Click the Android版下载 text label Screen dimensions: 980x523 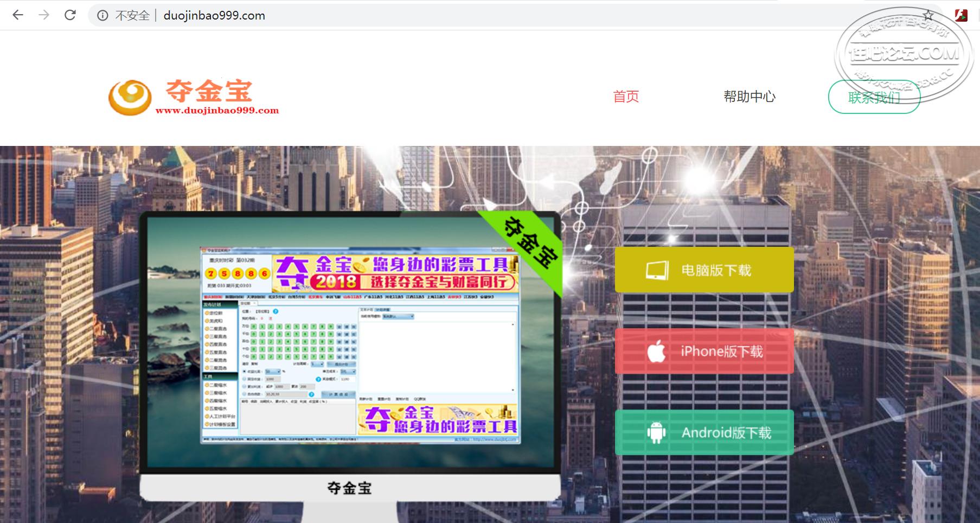click(726, 433)
